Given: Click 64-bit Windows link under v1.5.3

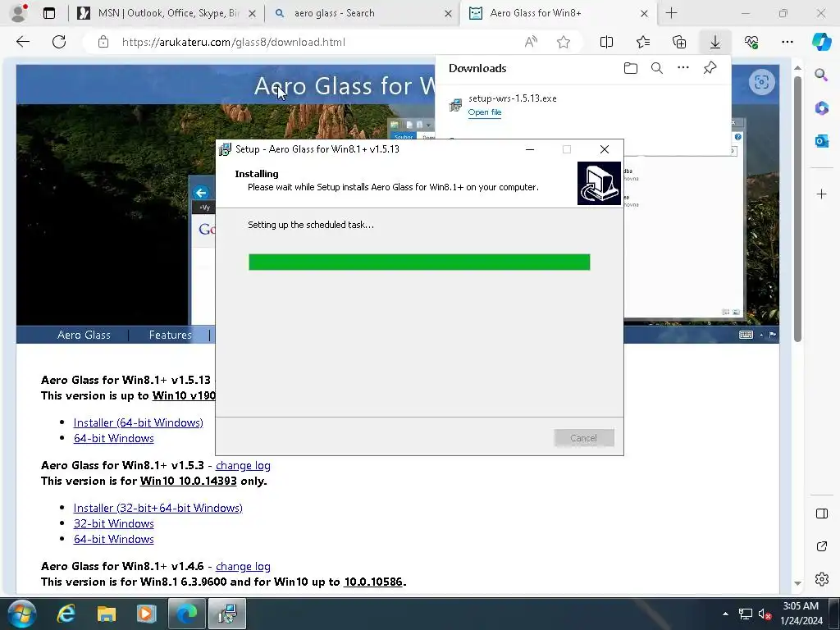Looking at the screenshot, I should click(113, 539).
